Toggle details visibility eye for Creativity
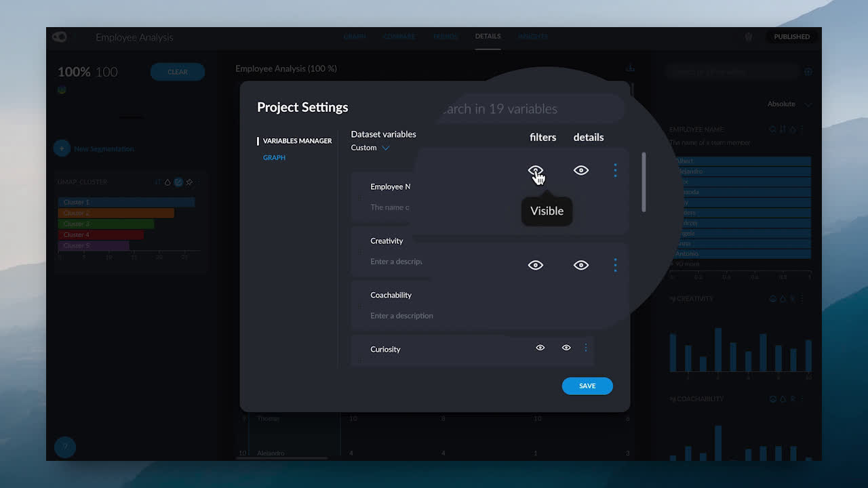The width and height of the screenshot is (868, 488). pyautogui.click(x=581, y=265)
